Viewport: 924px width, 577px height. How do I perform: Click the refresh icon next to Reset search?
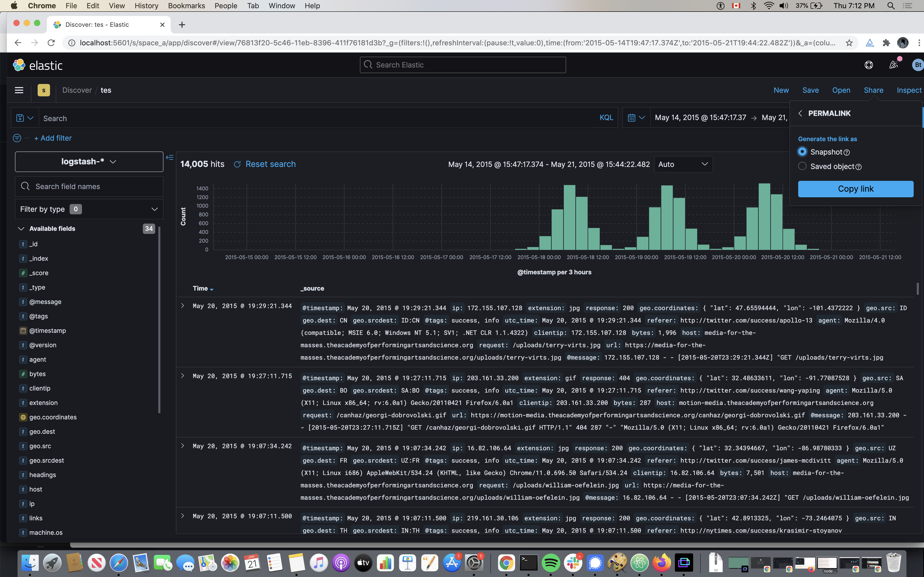coord(237,164)
